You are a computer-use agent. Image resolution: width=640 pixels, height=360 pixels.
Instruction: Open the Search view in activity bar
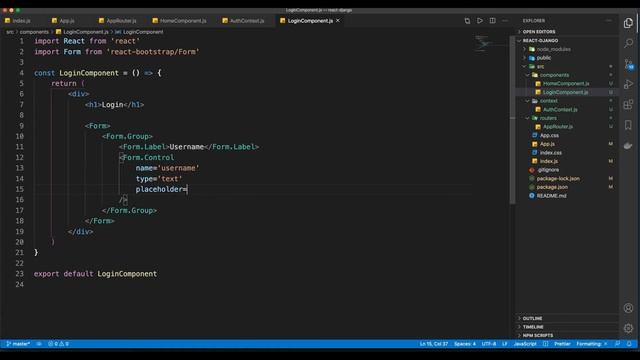pos(628,43)
